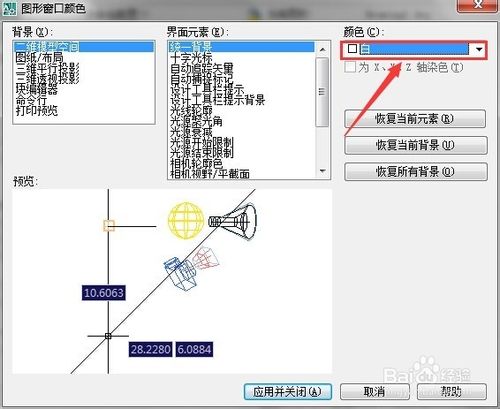Open the 颜色 color dropdown arrow

point(479,50)
